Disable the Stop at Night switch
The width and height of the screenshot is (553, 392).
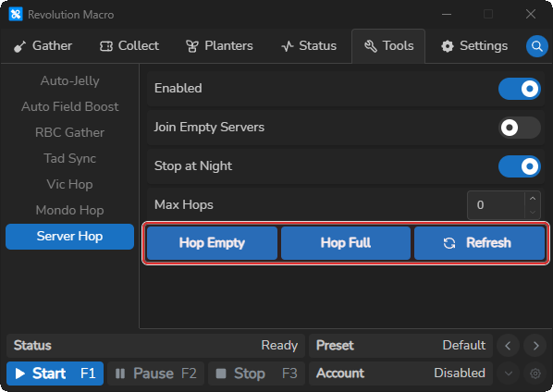pyautogui.click(x=519, y=166)
